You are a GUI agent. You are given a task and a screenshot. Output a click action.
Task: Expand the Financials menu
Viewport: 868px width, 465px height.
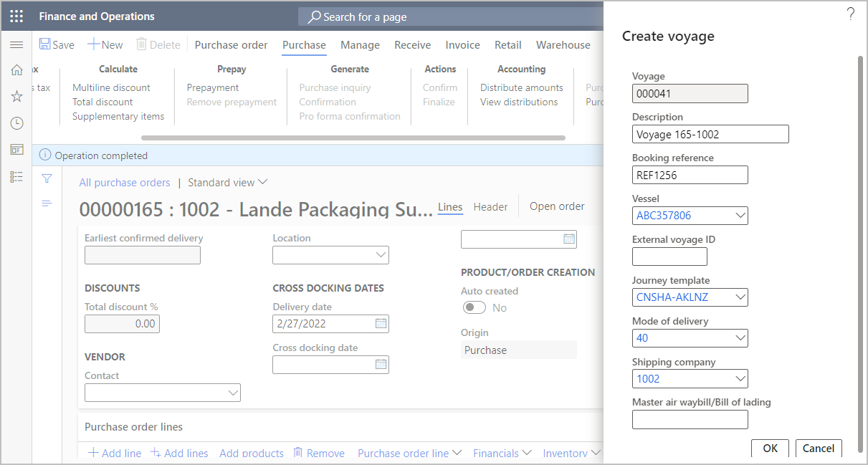[502, 453]
